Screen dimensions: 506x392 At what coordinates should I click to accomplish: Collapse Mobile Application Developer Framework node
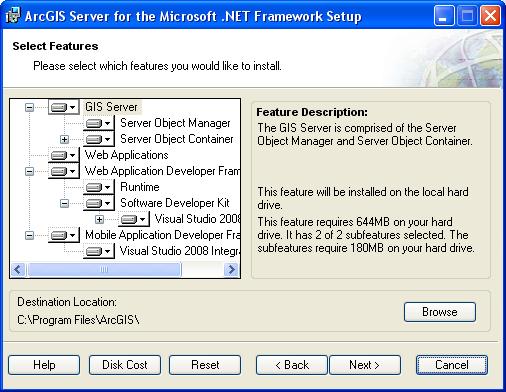click(29, 235)
